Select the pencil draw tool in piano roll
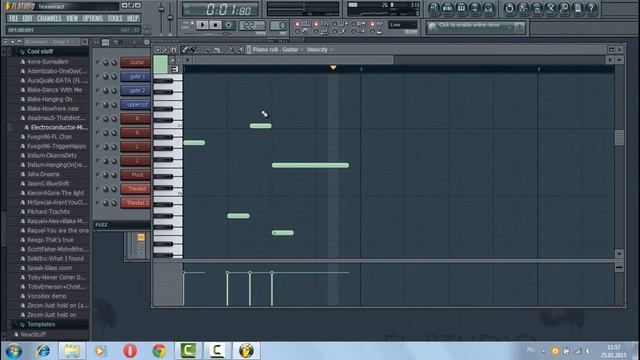This screenshot has width=640, height=360. 185,50
